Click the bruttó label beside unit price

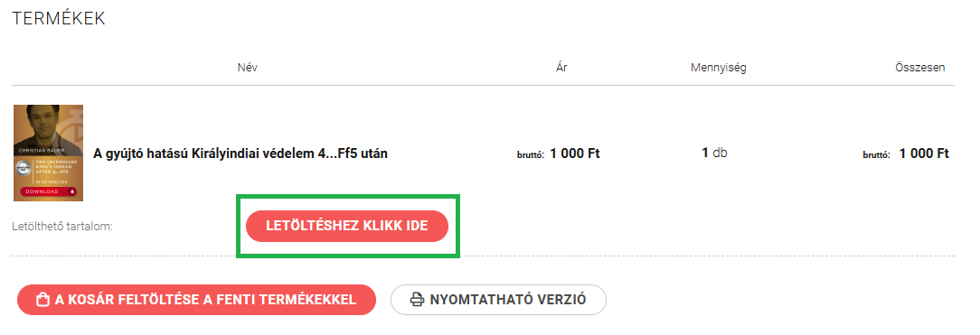[531, 154]
